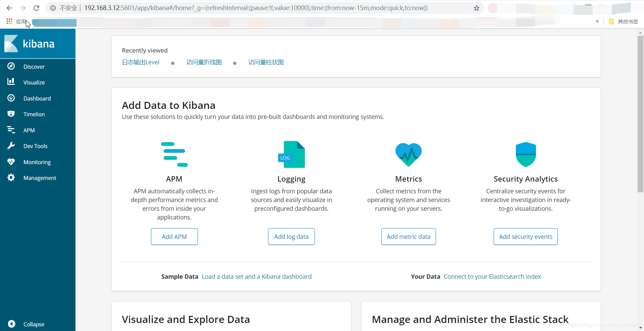
Task: Select APM label in sidebar
Action: (x=29, y=130)
